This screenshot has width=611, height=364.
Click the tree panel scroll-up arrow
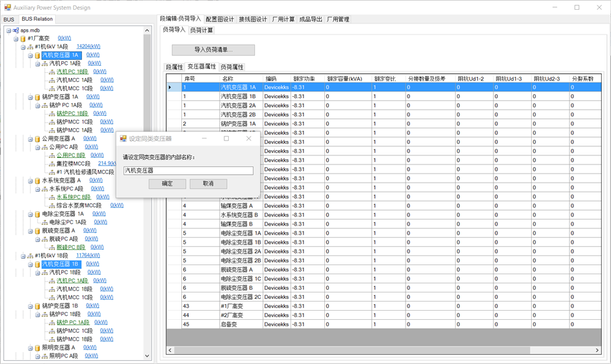[x=147, y=31]
